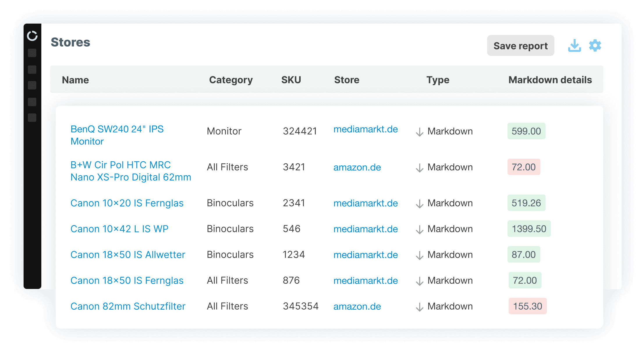This screenshot has height=351, width=644.
Task: Click the Stores page title
Action: click(70, 42)
